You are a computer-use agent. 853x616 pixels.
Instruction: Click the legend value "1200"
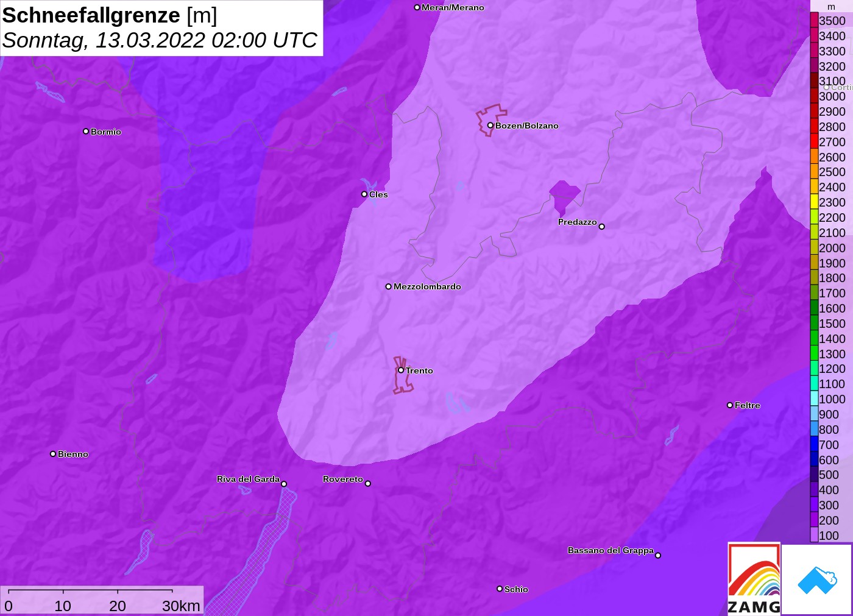[832, 369]
